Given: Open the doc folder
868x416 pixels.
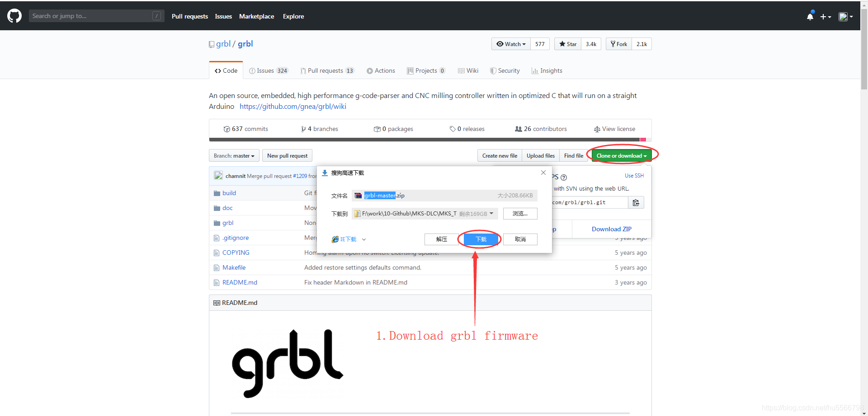Looking at the screenshot, I should 227,208.
